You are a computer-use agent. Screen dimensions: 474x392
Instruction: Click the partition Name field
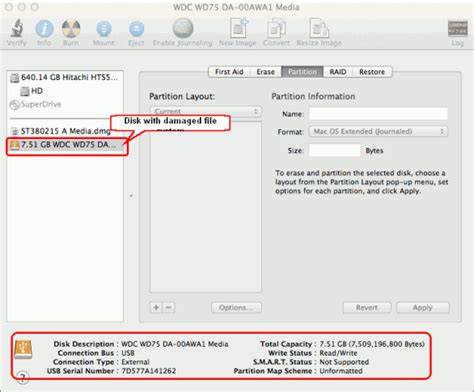(378, 114)
